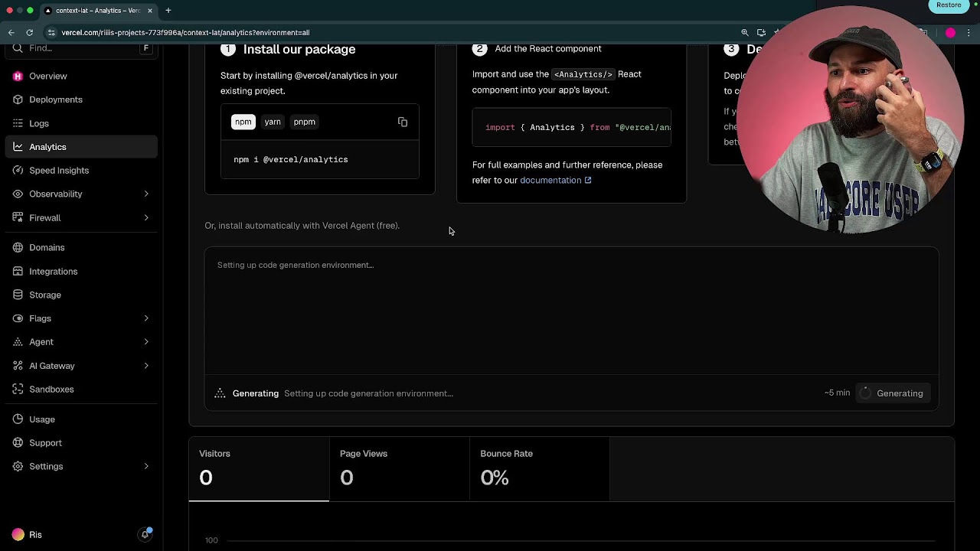Click the Restore button
Viewport: 980px width, 551px height.
click(949, 5)
